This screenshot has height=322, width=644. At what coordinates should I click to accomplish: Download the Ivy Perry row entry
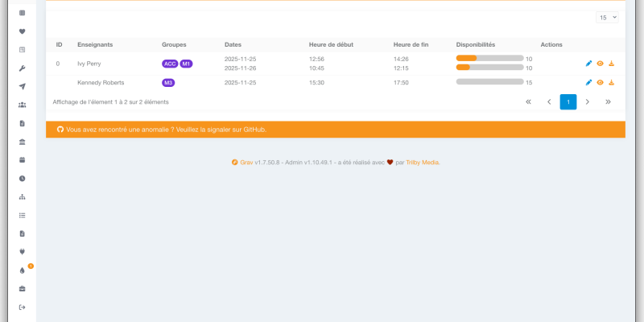tap(611, 64)
